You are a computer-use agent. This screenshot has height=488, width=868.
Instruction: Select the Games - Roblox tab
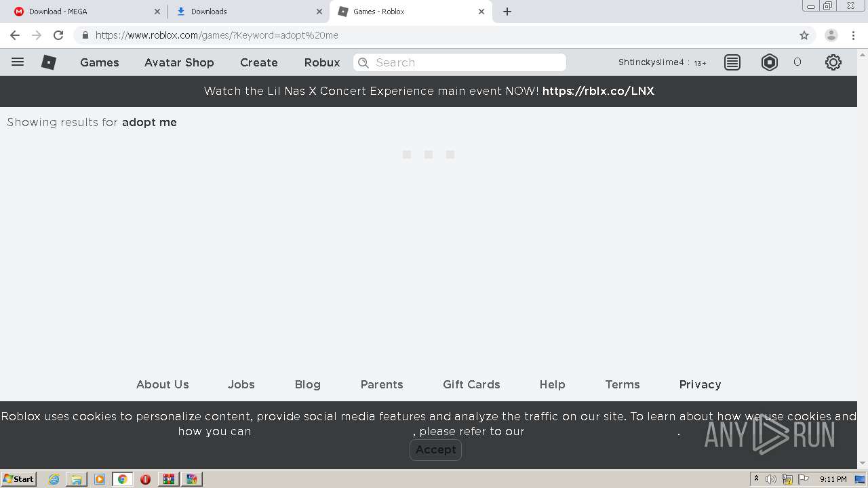pyautogui.click(x=410, y=12)
